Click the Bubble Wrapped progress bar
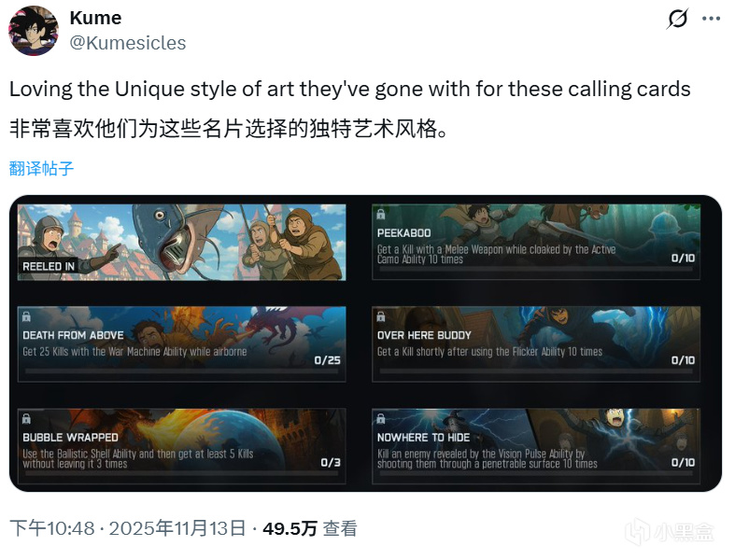Screen dimensions: 735x560 click(x=182, y=473)
